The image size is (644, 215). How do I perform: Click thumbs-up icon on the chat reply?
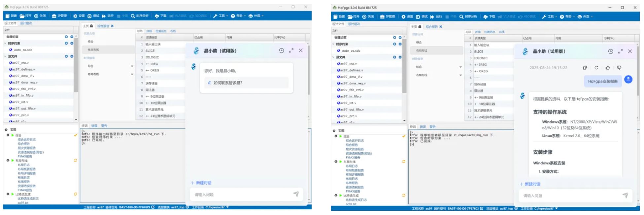pyautogui.click(x=607, y=68)
